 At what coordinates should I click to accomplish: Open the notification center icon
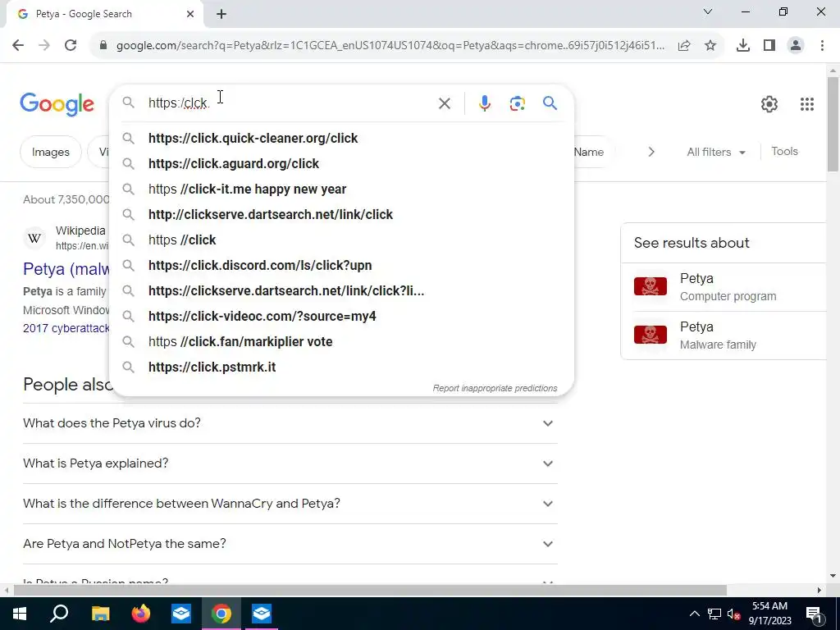coord(814,614)
